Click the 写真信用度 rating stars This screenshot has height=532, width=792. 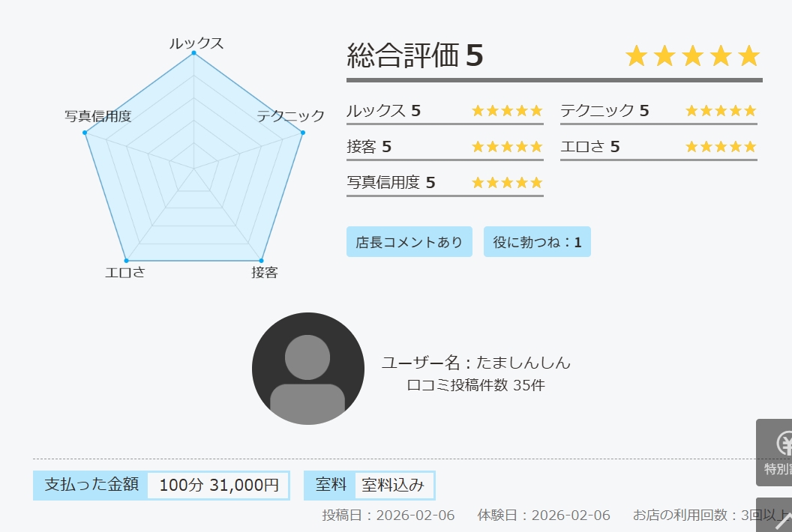(x=506, y=183)
